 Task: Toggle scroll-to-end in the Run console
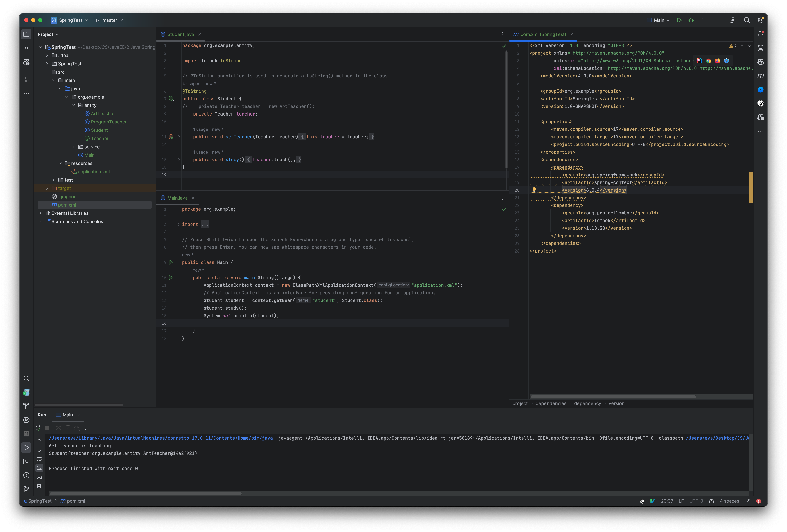[x=39, y=468]
